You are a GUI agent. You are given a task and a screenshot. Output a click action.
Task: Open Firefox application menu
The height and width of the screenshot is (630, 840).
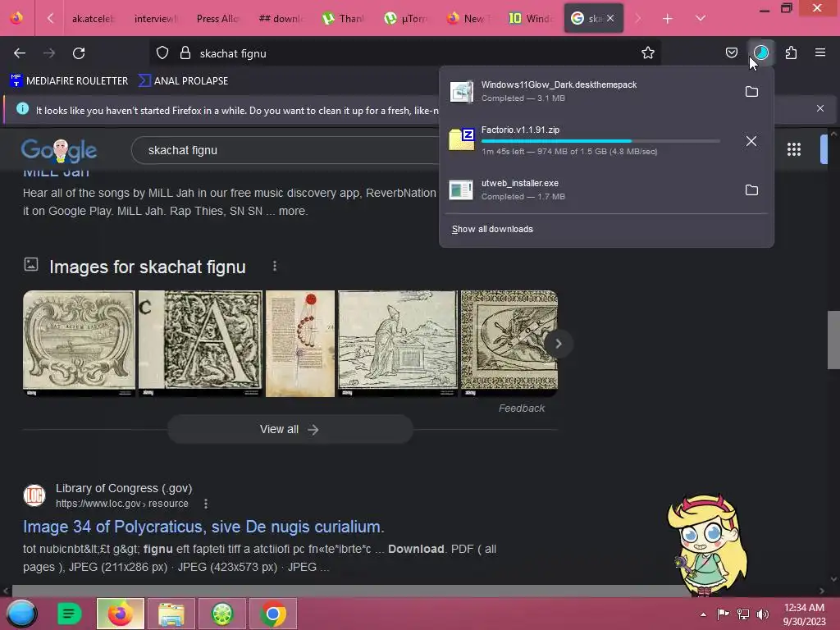(820, 52)
